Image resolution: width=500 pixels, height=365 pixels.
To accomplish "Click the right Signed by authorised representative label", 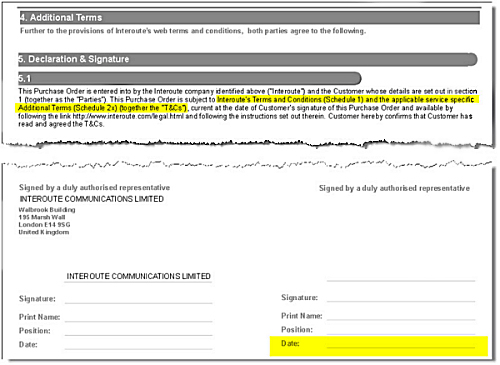I will tap(394, 188).
